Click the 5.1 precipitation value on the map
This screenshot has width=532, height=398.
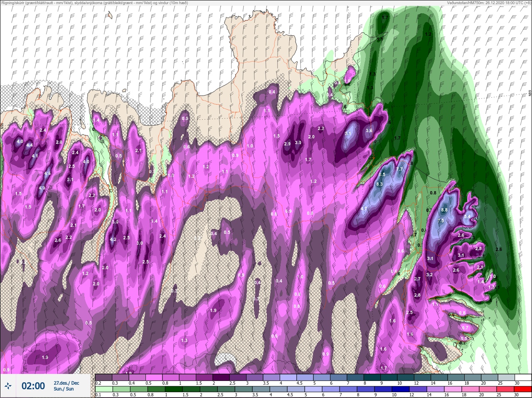coord(348,133)
